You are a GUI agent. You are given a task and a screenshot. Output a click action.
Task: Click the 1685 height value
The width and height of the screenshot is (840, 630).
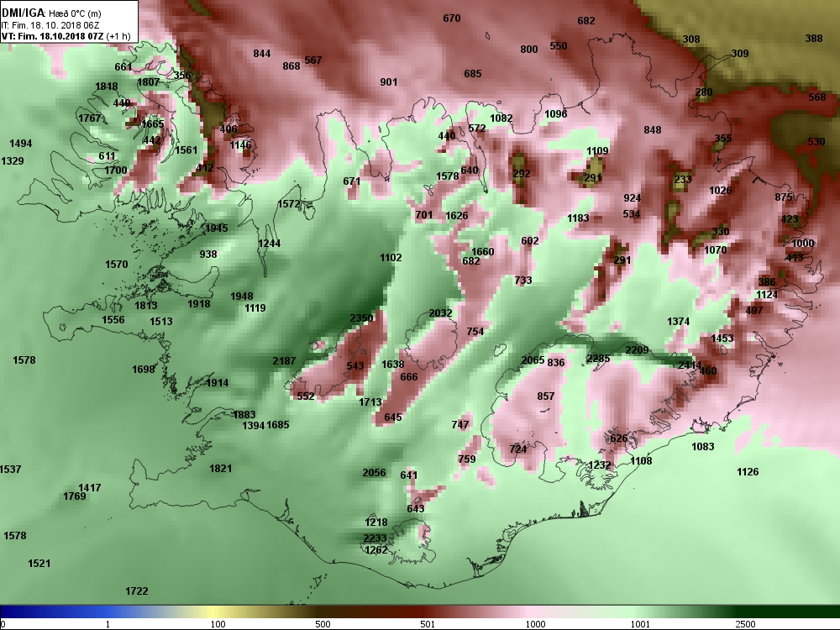coord(277,425)
